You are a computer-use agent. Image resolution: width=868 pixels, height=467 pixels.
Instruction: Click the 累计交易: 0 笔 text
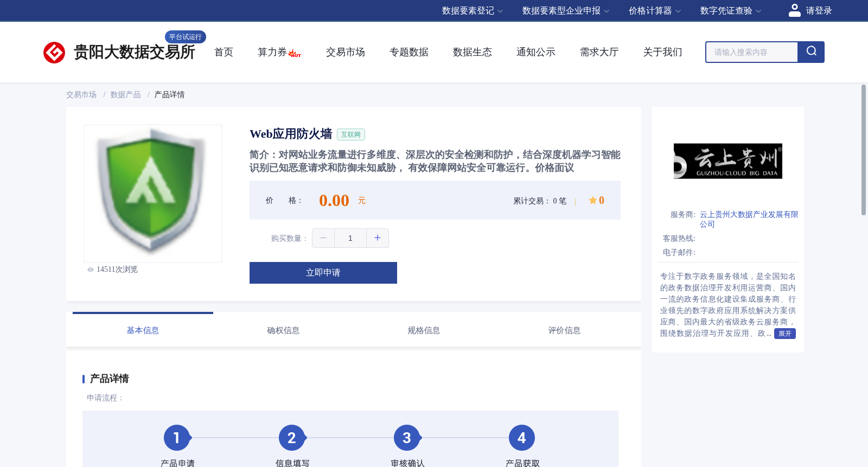coord(540,201)
